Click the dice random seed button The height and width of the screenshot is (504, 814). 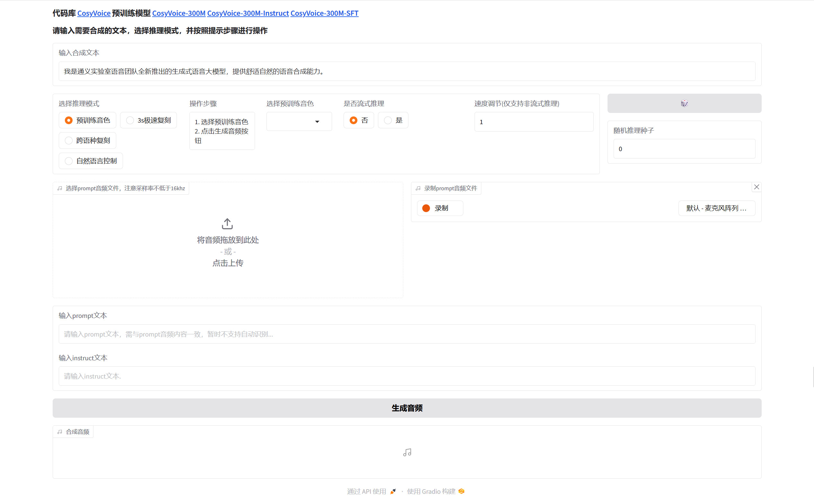click(684, 103)
